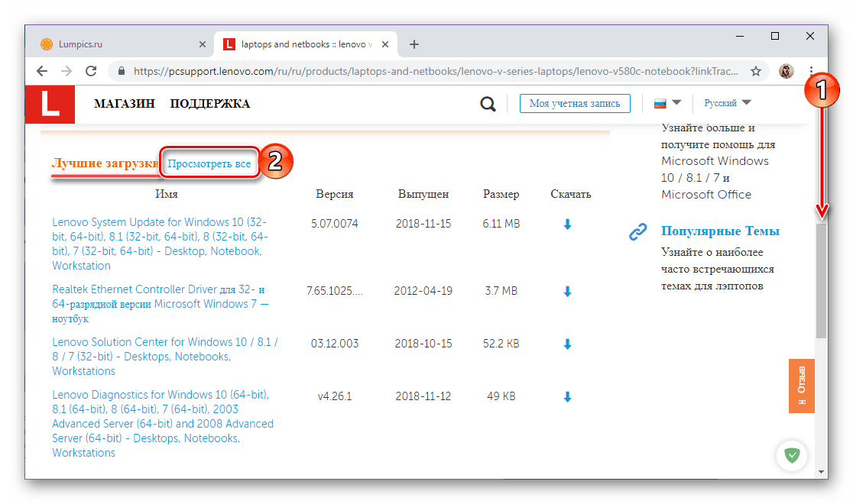Viewport: 853px width, 504px height.
Task: Select date 2018-11-12 cell
Action: tap(423, 396)
